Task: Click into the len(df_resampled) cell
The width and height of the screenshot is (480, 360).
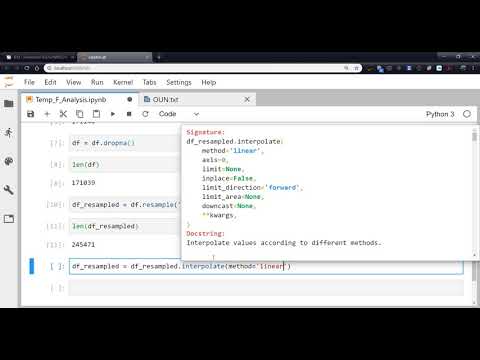Action: point(125,226)
